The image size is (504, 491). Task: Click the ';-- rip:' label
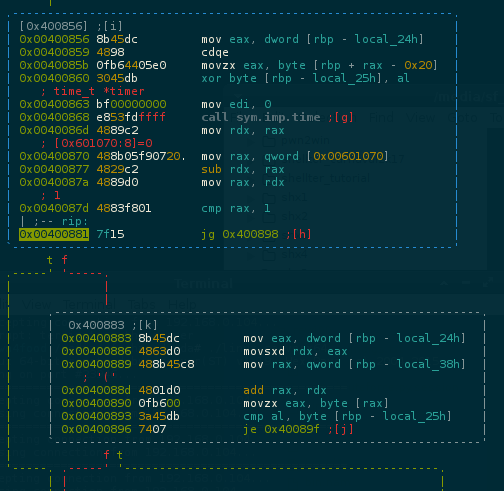point(61,221)
